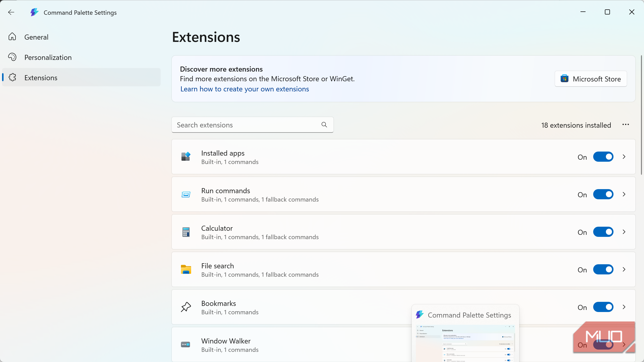The height and width of the screenshot is (362, 644).
Task: Expand the Bookmarks row chevron
Action: tap(624, 307)
